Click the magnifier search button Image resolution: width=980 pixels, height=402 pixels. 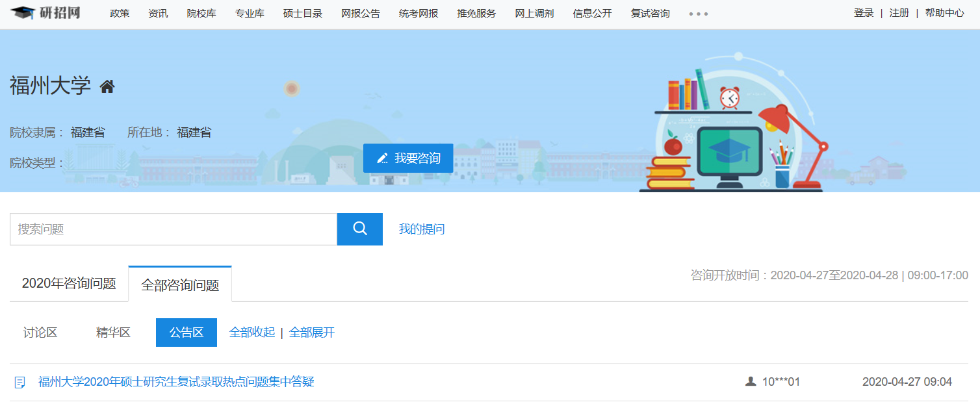359,229
